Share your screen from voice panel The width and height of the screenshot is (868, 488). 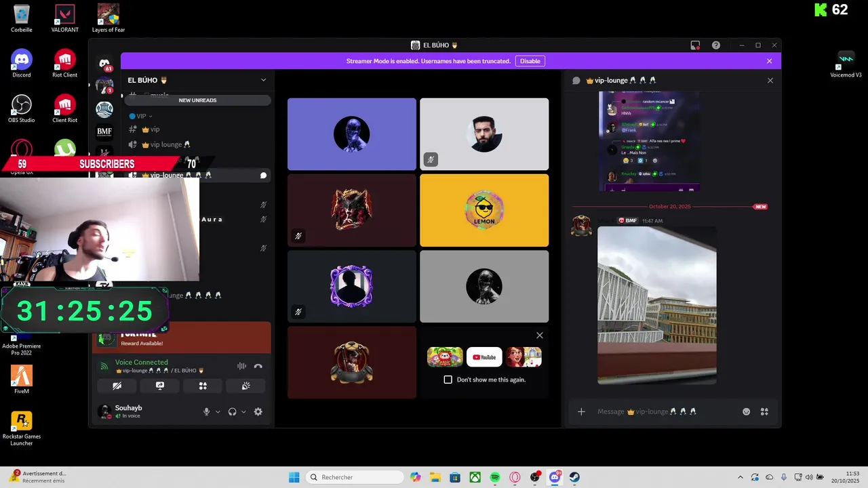pos(160,386)
